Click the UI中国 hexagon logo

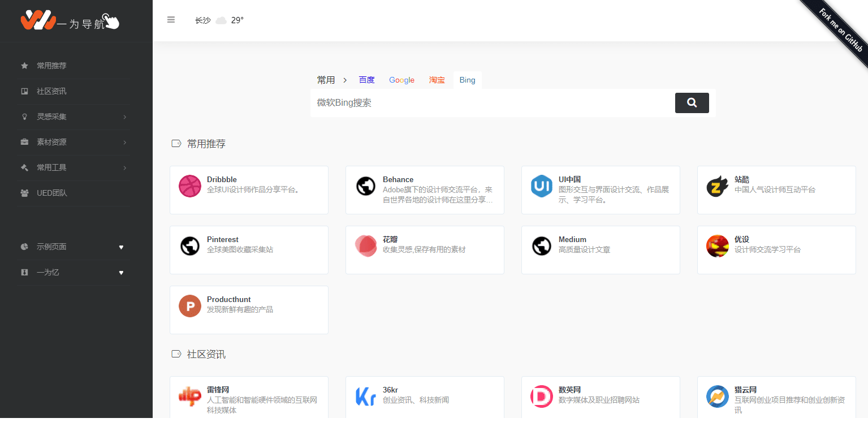[x=542, y=186]
